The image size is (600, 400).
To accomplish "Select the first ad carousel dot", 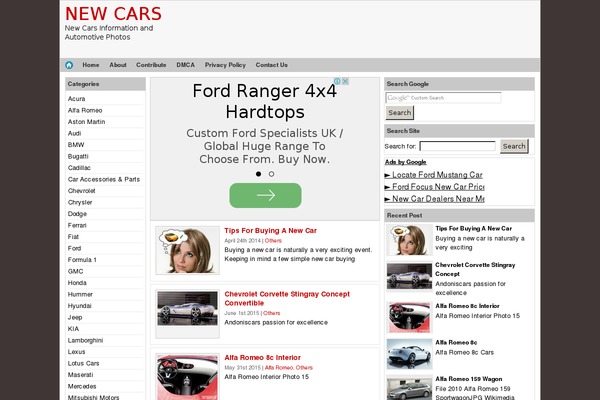I will tap(258, 174).
